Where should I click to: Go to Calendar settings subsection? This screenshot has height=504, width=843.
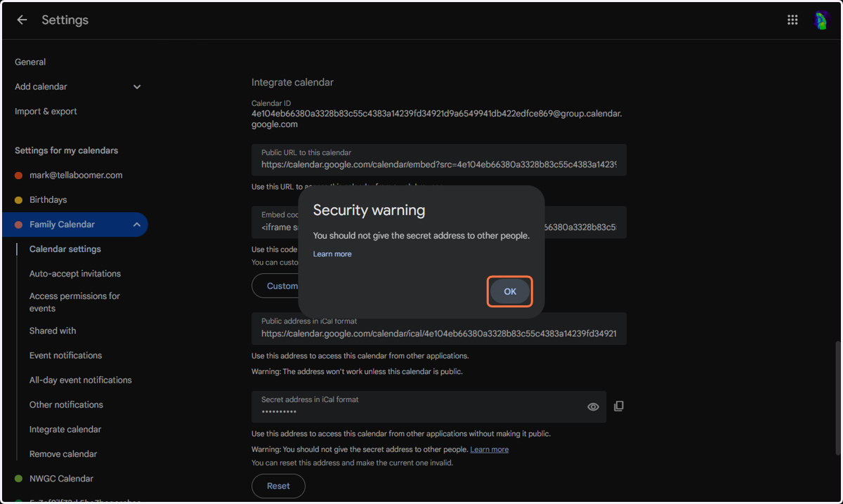click(x=65, y=249)
